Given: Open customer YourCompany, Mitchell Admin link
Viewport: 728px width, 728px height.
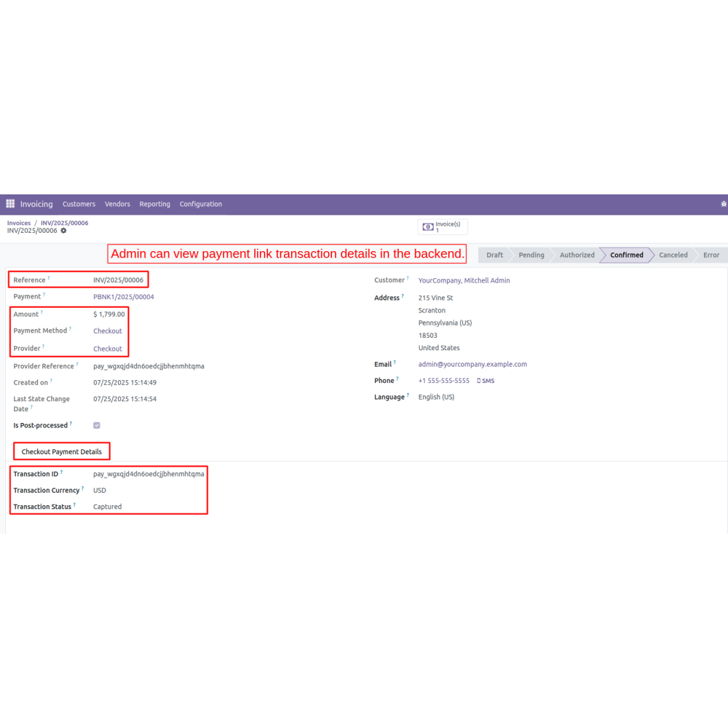Looking at the screenshot, I should pyautogui.click(x=464, y=280).
